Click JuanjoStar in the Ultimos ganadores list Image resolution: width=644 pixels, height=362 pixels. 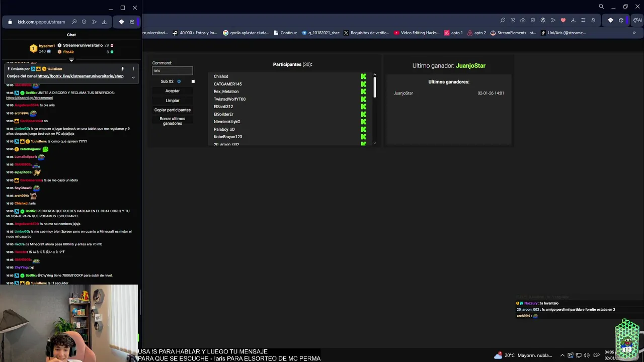click(x=403, y=93)
